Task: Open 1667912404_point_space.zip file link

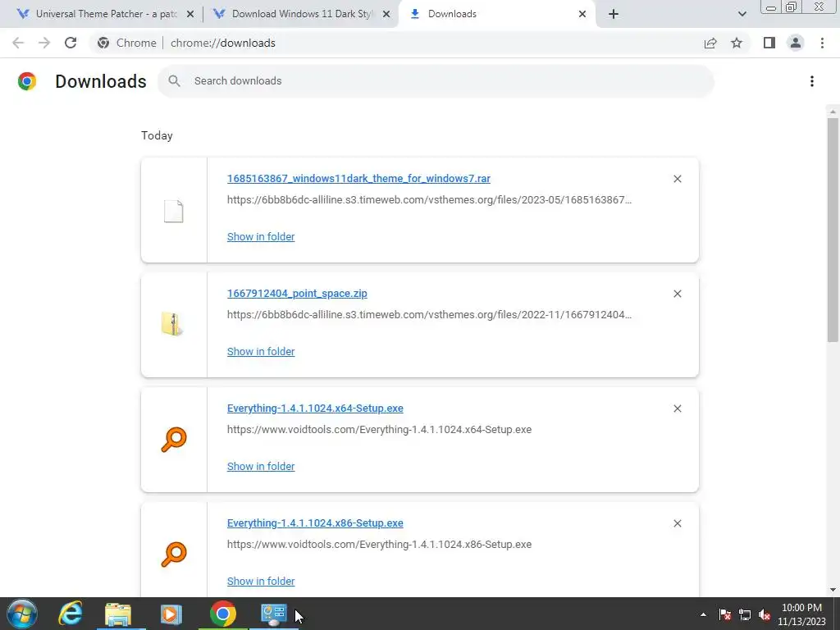Action: tap(297, 294)
